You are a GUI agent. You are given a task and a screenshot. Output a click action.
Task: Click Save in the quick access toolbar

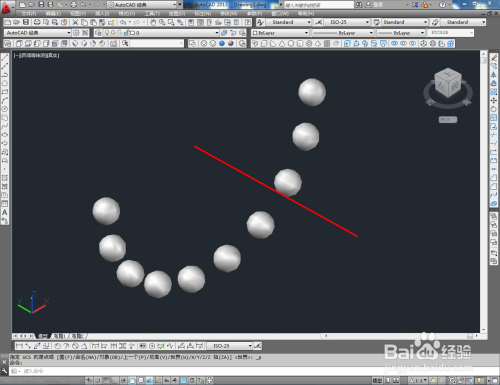(41, 5)
